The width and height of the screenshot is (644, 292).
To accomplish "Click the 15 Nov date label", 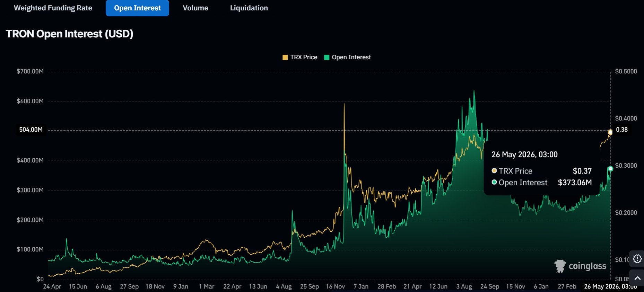I will point(515,286).
